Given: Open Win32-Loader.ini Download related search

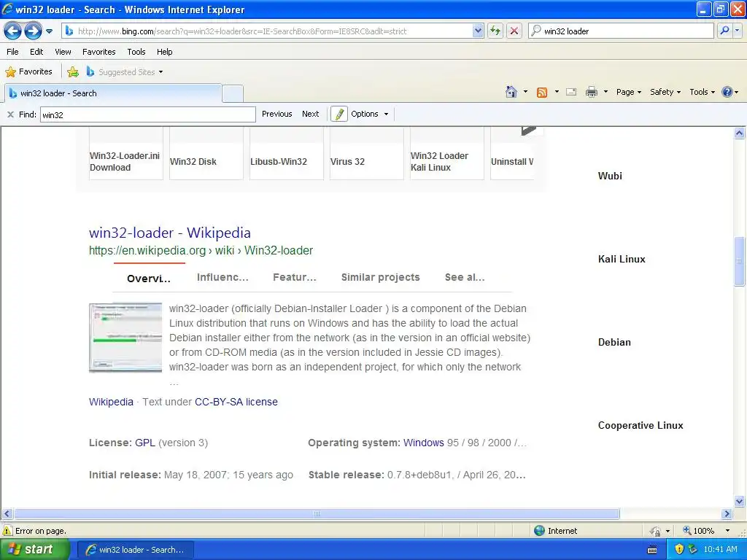Looking at the screenshot, I should 125,161.
